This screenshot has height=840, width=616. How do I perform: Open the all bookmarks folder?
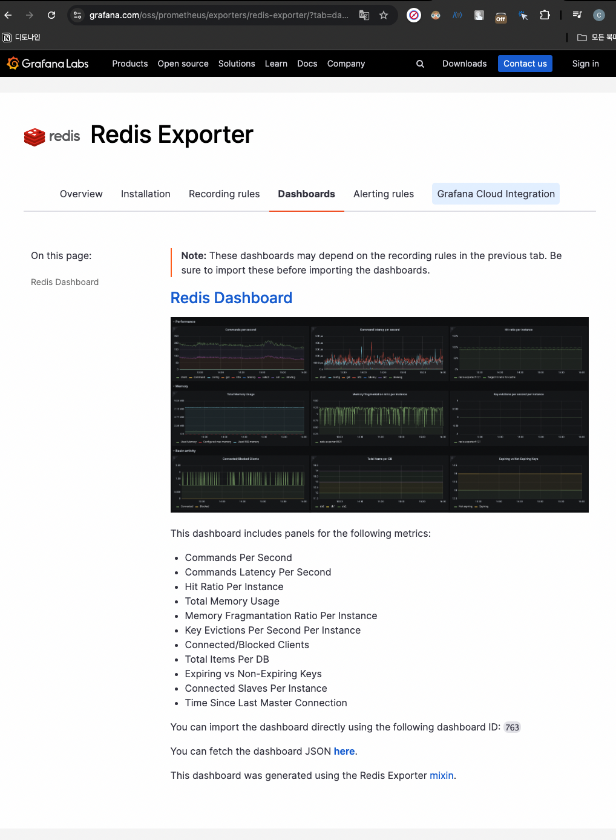click(596, 38)
